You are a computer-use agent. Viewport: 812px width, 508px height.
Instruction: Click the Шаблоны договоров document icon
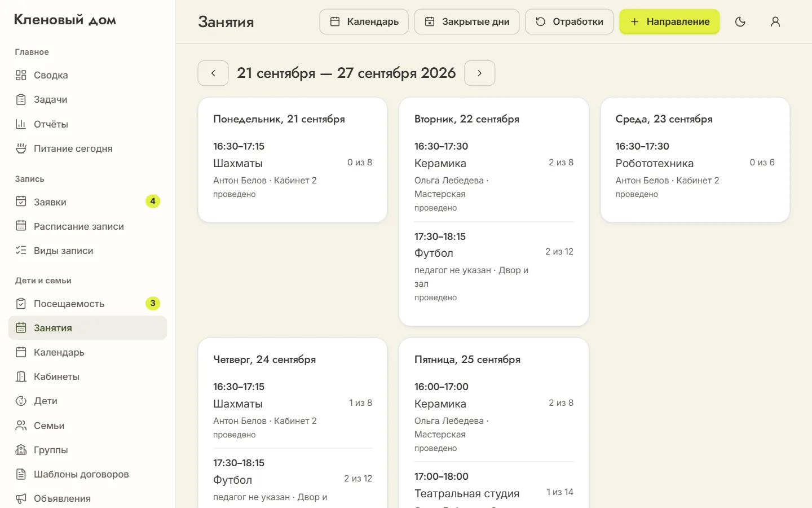(x=21, y=474)
